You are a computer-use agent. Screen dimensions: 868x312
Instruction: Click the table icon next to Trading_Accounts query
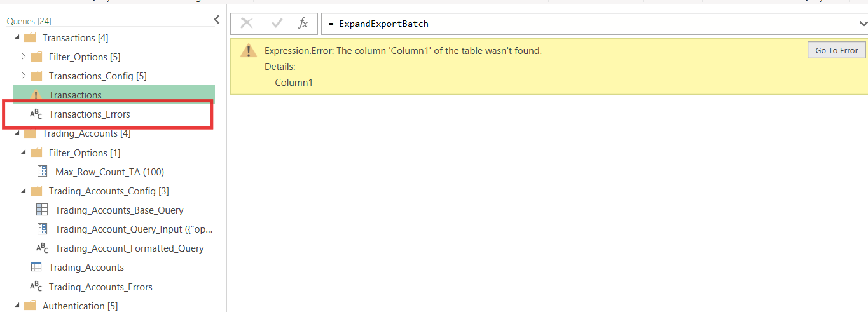click(x=36, y=268)
